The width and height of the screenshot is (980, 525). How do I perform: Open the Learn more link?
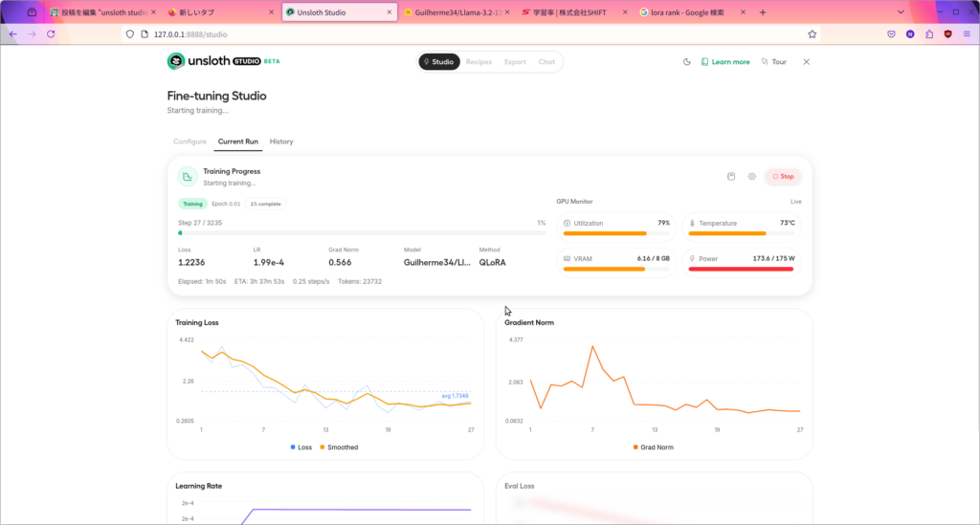coord(725,62)
